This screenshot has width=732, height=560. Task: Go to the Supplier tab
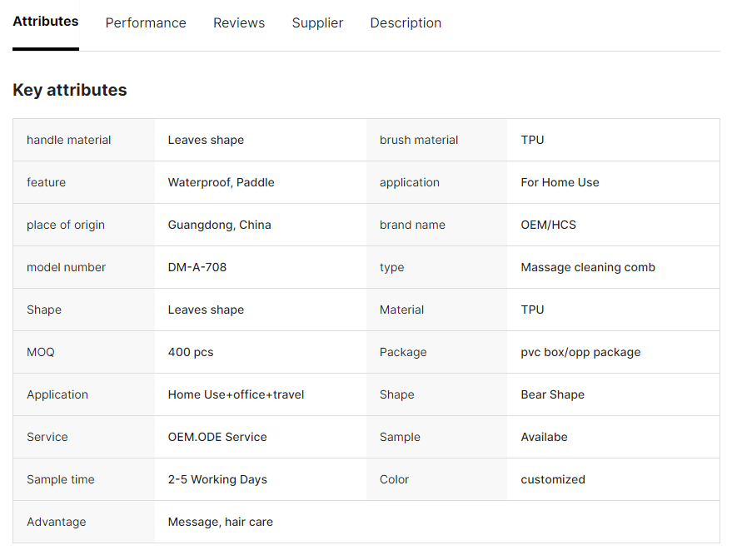[317, 23]
